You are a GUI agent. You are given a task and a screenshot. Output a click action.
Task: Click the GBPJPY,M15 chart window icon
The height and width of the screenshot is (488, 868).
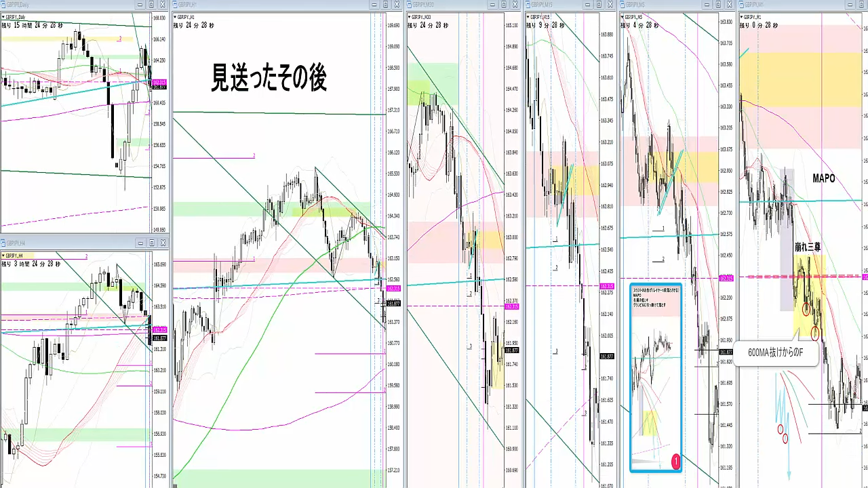528,4
